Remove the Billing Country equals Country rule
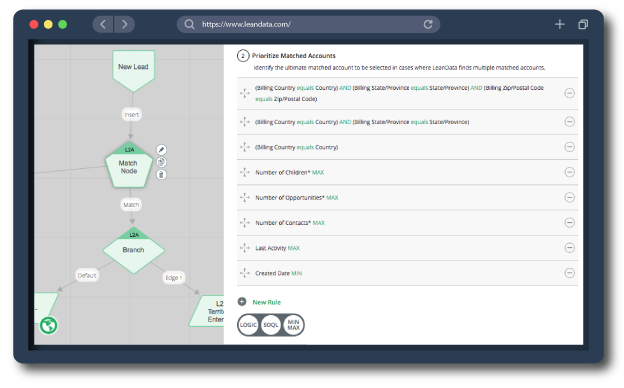This screenshot has width=624, height=388. click(569, 147)
